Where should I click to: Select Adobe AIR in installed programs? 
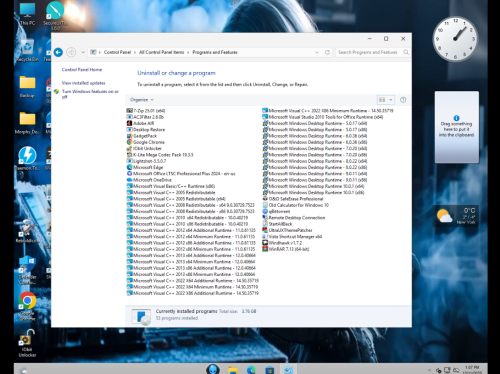pyautogui.click(x=140, y=123)
